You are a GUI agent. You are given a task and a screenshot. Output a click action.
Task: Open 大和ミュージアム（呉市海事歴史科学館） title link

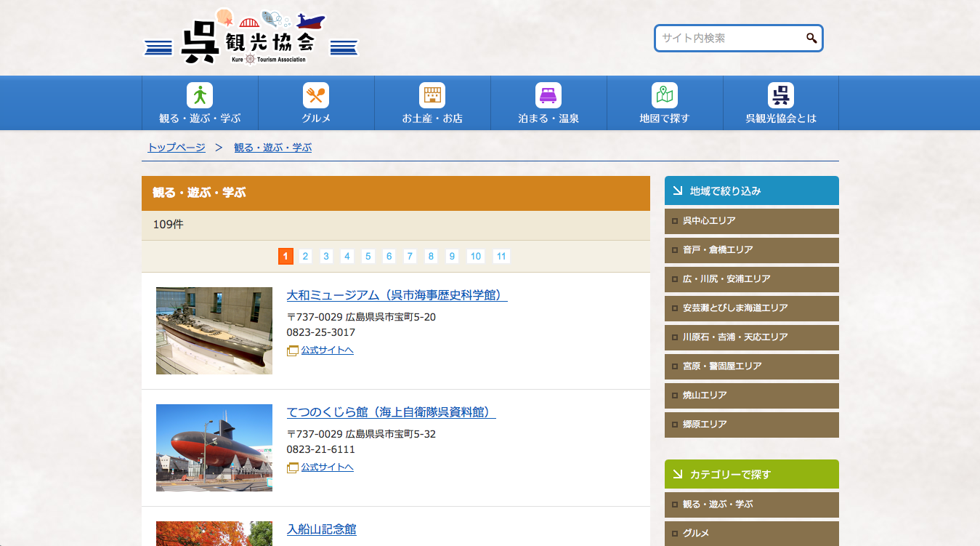click(x=397, y=295)
